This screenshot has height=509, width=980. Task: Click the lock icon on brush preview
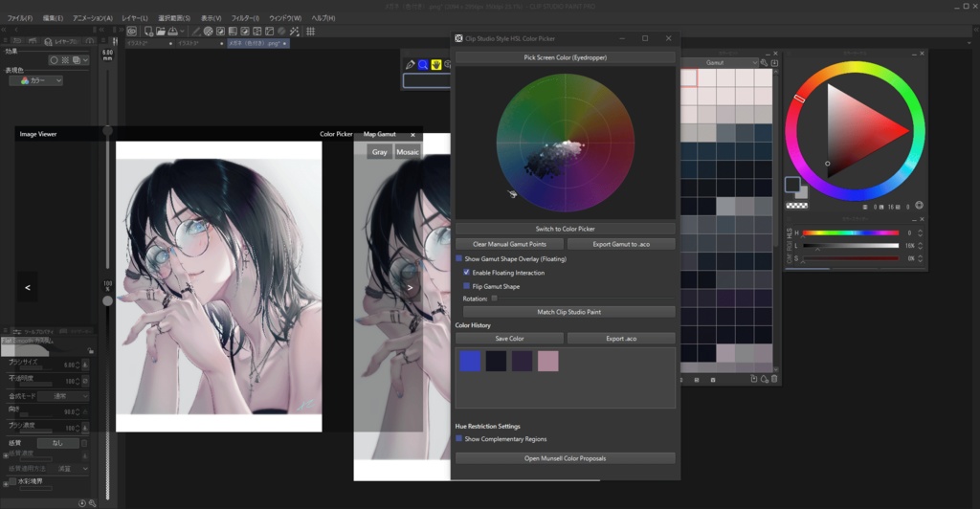[91, 351]
